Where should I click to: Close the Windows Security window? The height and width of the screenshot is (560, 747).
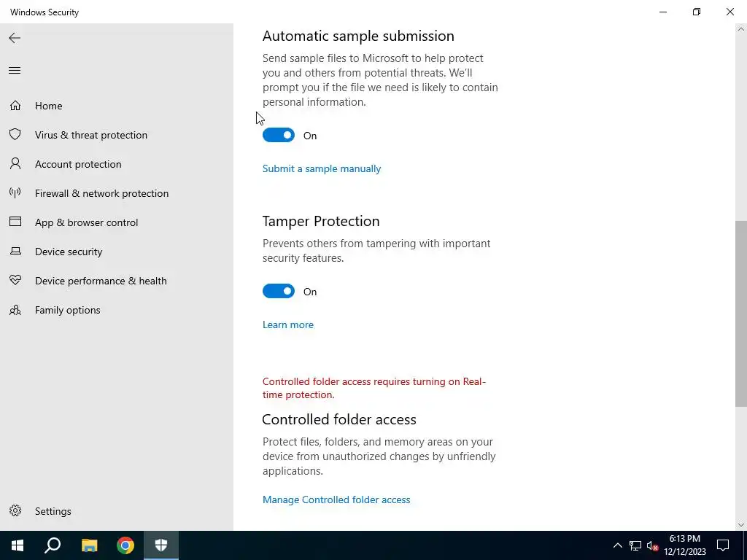click(x=729, y=12)
